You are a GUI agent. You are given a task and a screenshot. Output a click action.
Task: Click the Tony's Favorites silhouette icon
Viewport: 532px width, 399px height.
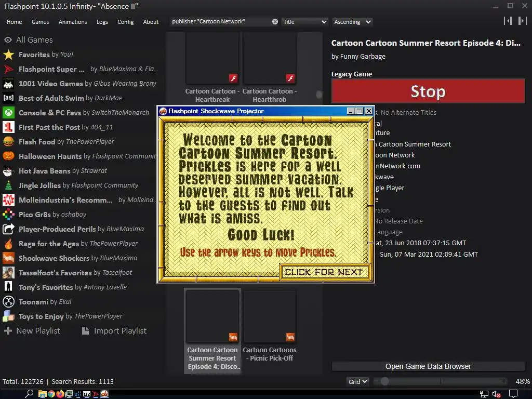[8, 287]
